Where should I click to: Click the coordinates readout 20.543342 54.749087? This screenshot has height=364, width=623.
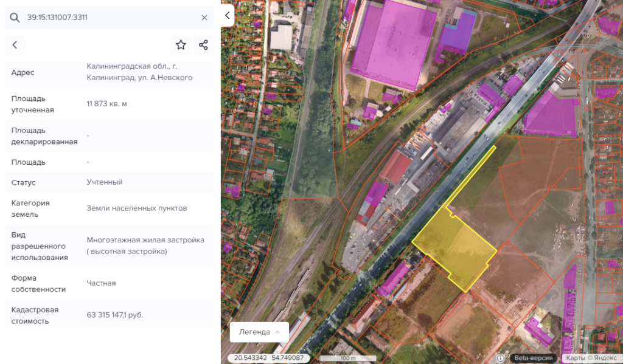[269, 358]
